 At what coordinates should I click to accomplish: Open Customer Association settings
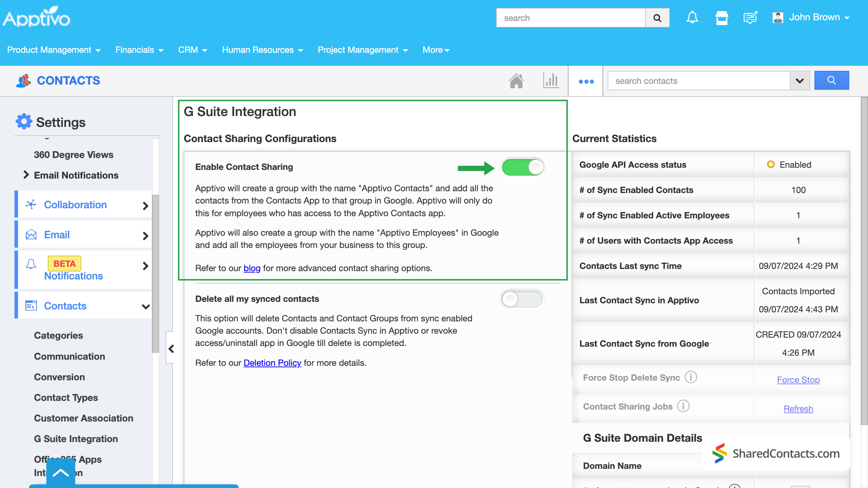coord(84,418)
